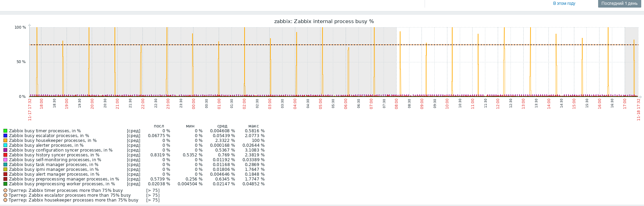The image size is (644, 206).
Task: Click the "сред" column header in legend
Action: click(x=222, y=126)
